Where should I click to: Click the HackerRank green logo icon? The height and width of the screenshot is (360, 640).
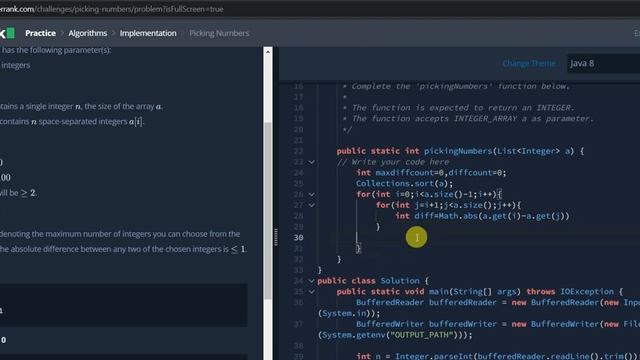10,33
